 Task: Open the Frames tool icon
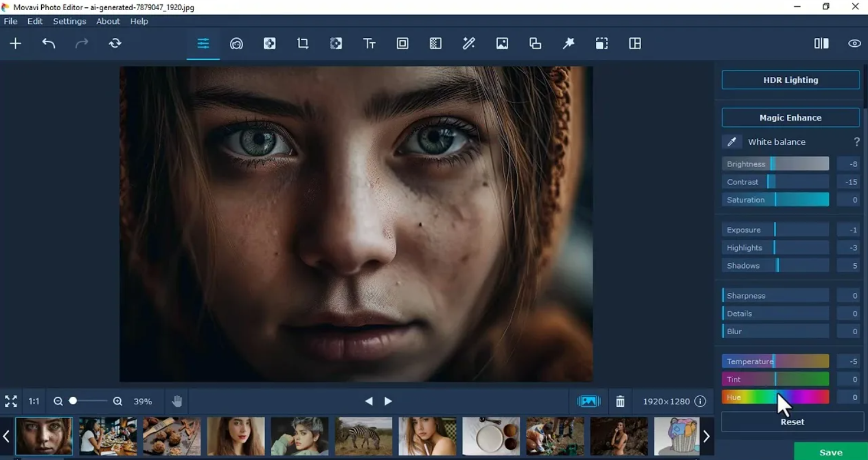click(402, 43)
